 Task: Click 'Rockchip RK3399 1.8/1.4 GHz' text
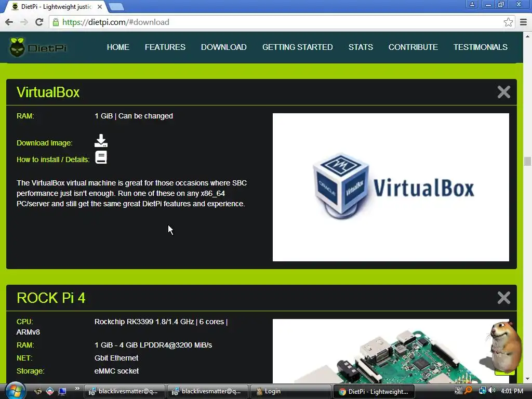coord(144,322)
